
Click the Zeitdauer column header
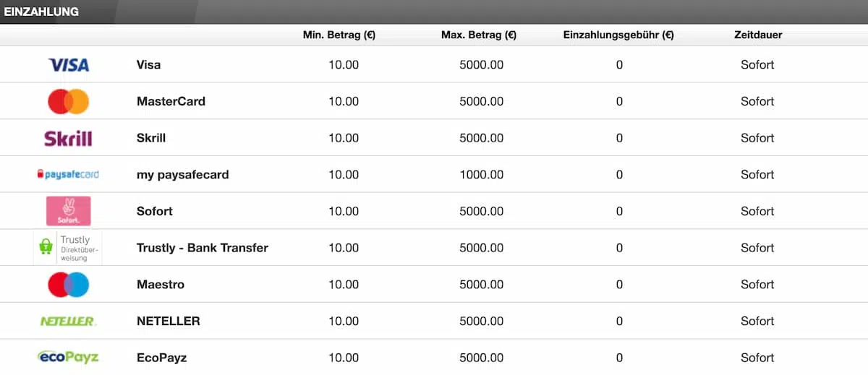pos(757,35)
